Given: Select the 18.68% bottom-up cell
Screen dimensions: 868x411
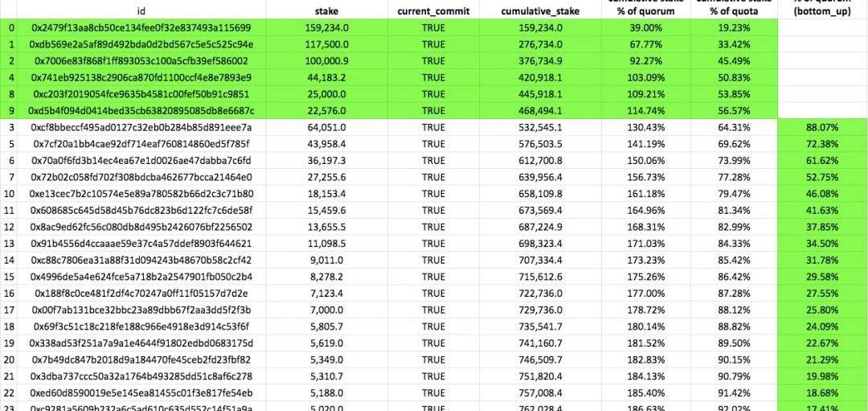Looking at the screenshot, I should point(823,393).
